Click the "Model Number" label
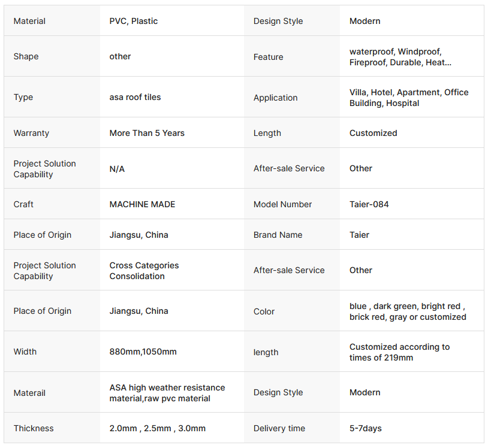The width and height of the screenshot is (488, 448). 282,204
